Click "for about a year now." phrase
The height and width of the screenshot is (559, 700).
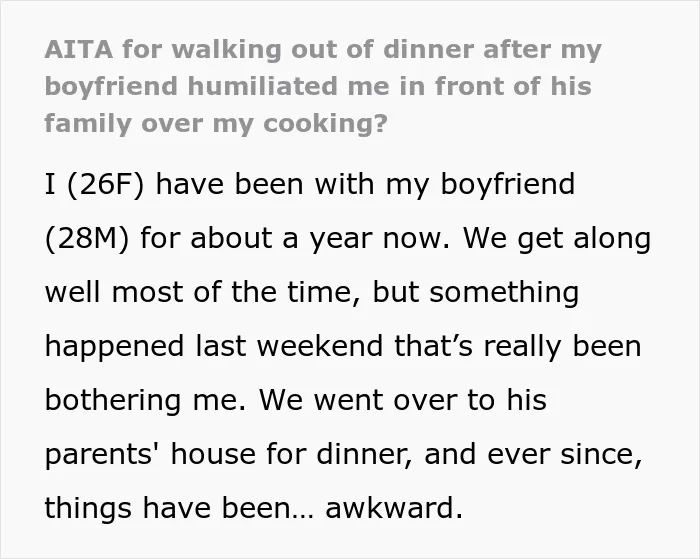click(x=295, y=238)
